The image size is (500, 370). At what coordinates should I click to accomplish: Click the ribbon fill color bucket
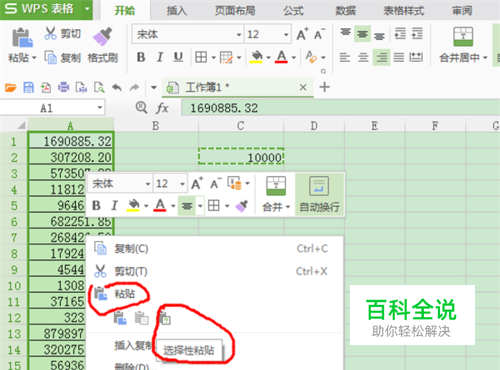point(256,57)
